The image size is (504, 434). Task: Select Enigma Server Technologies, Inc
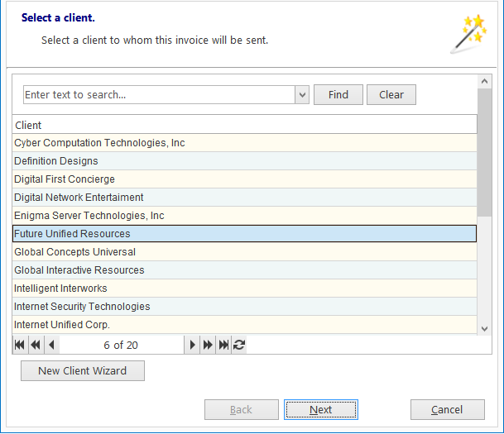[245, 216]
